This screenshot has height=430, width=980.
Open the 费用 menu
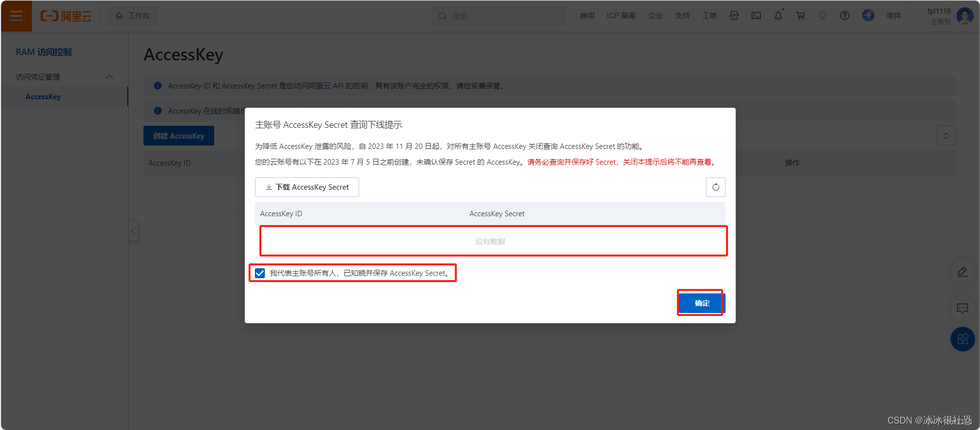click(x=587, y=16)
